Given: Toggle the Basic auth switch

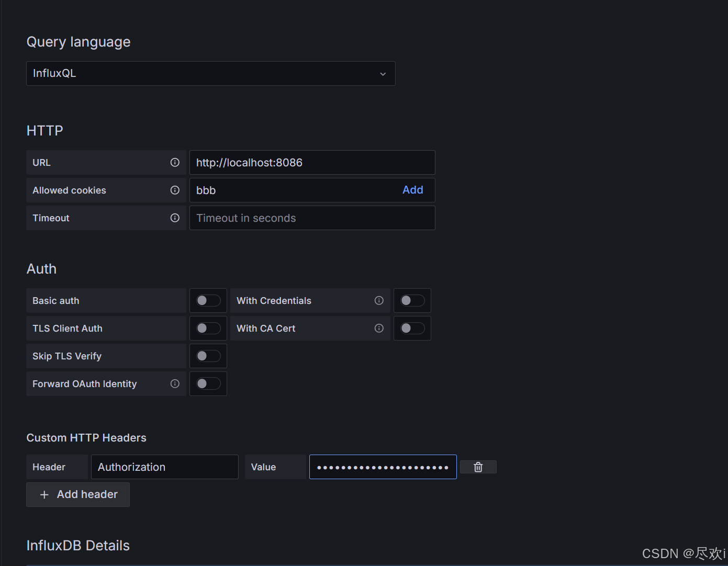Looking at the screenshot, I should pyautogui.click(x=208, y=301).
